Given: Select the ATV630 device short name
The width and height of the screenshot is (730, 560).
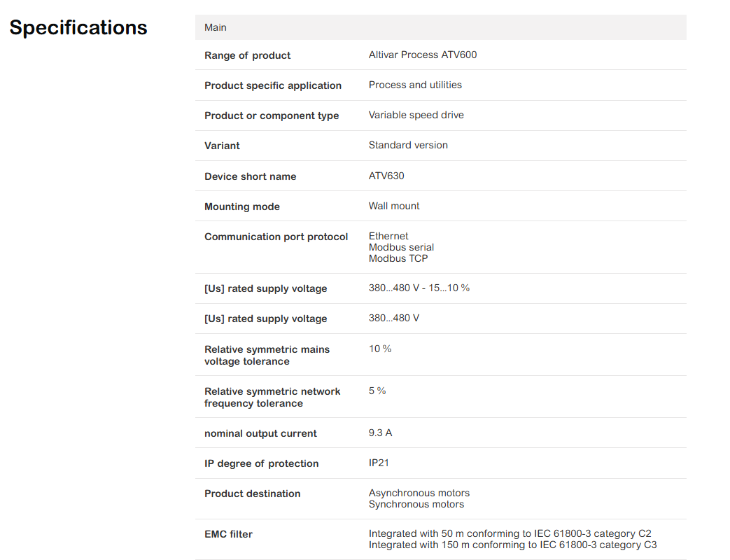Looking at the screenshot, I should coord(386,176).
